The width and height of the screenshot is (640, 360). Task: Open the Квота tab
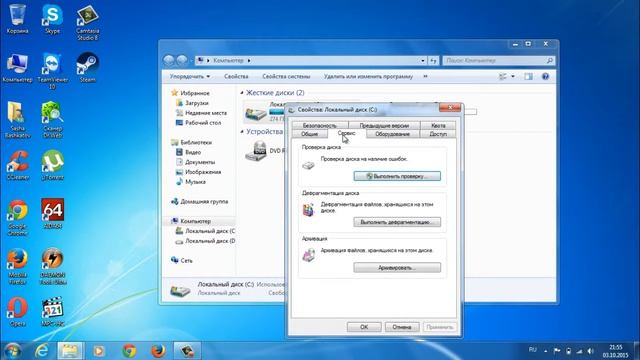pyautogui.click(x=438, y=125)
